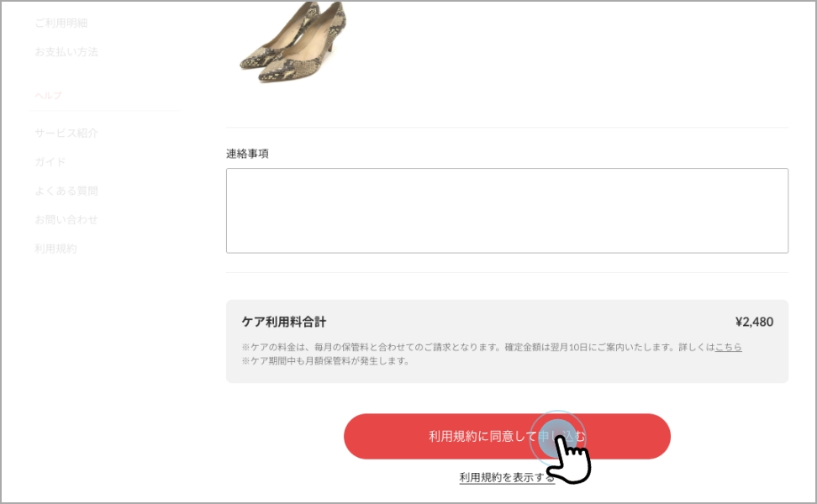Open ご利用明細 in the sidebar
817x504 pixels.
click(61, 23)
